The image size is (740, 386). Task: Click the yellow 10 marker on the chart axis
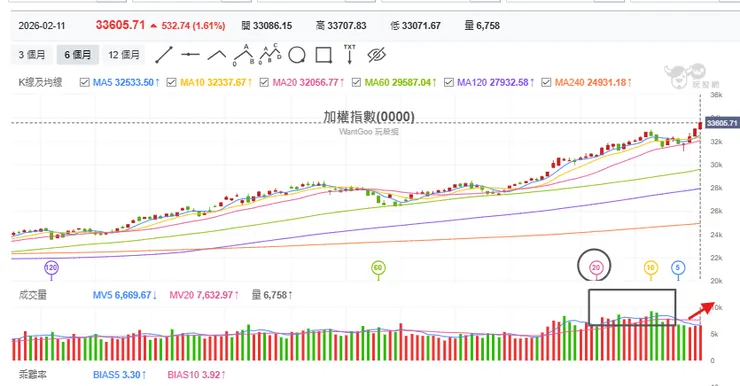651,268
